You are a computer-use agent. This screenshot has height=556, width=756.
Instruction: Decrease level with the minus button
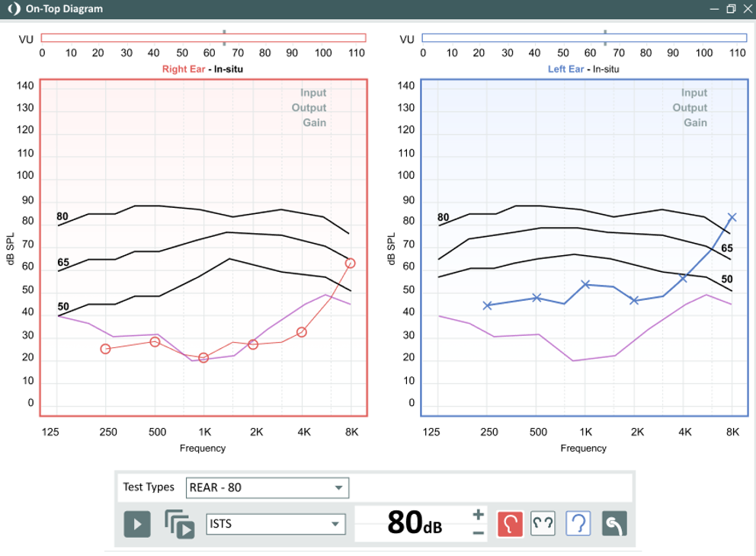(x=479, y=533)
